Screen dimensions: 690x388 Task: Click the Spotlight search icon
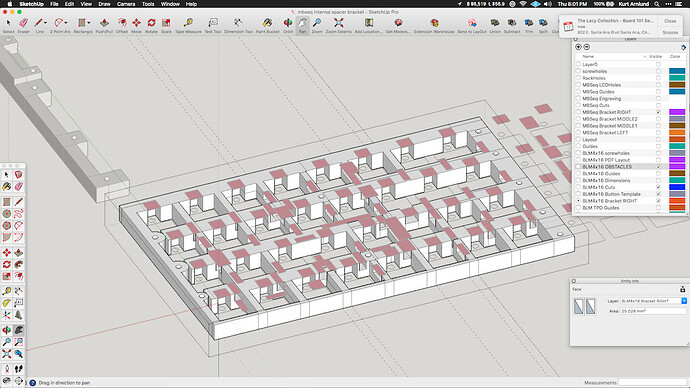657,4
